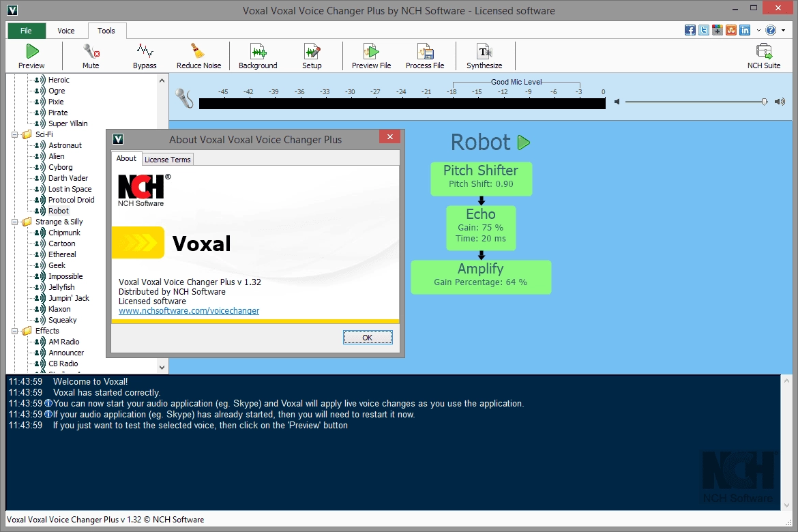The height and width of the screenshot is (532, 798).
Task: Click the microphone icon beside level meter
Action: (184, 98)
